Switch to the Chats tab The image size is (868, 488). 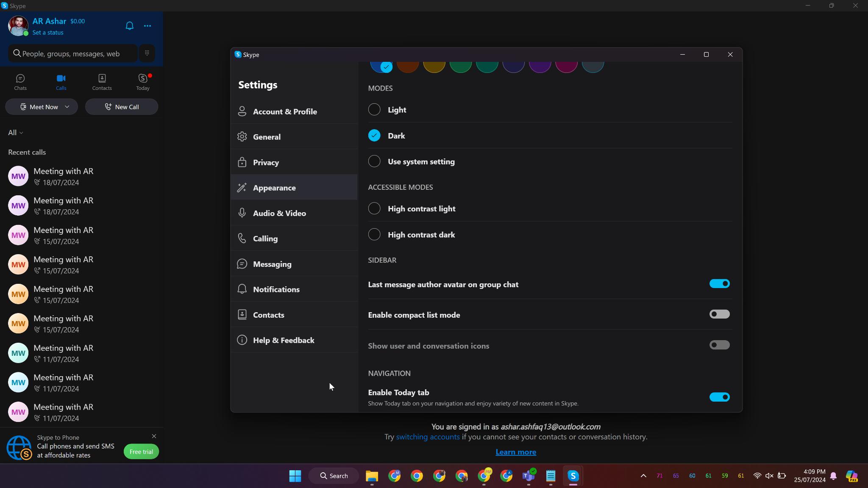pyautogui.click(x=20, y=82)
